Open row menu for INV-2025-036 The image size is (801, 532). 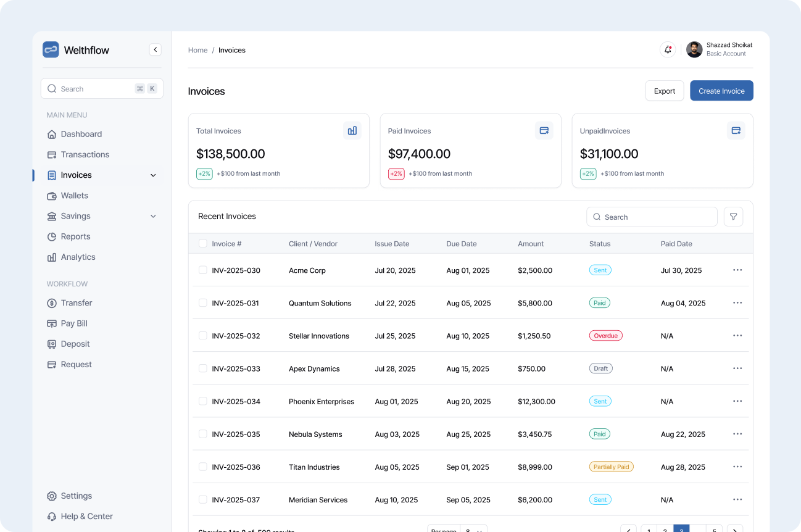tap(737, 467)
